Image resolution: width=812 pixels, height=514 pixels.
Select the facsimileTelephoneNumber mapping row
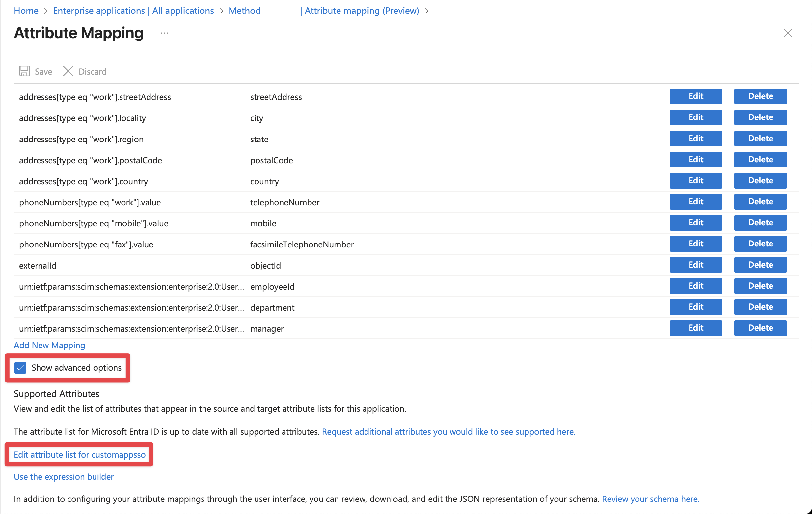[302, 244]
